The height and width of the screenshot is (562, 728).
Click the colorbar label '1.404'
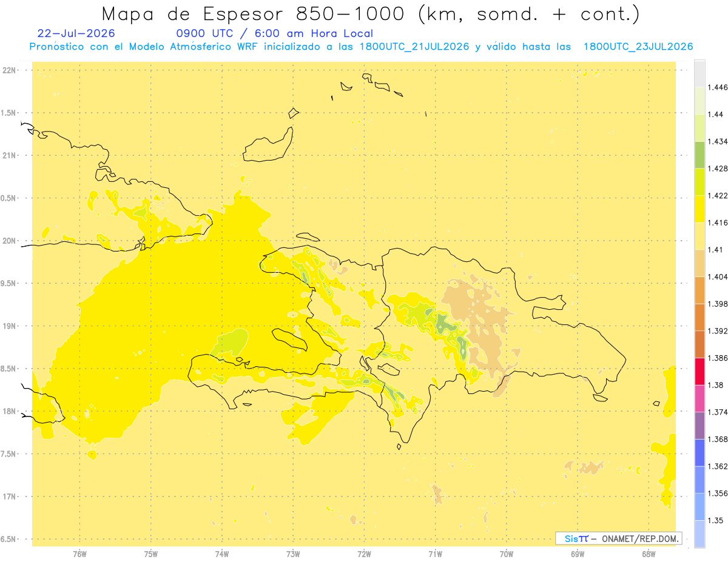(718, 276)
